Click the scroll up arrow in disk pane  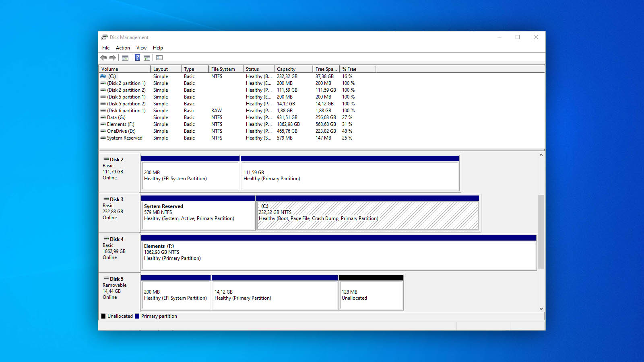(x=541, y=155)
